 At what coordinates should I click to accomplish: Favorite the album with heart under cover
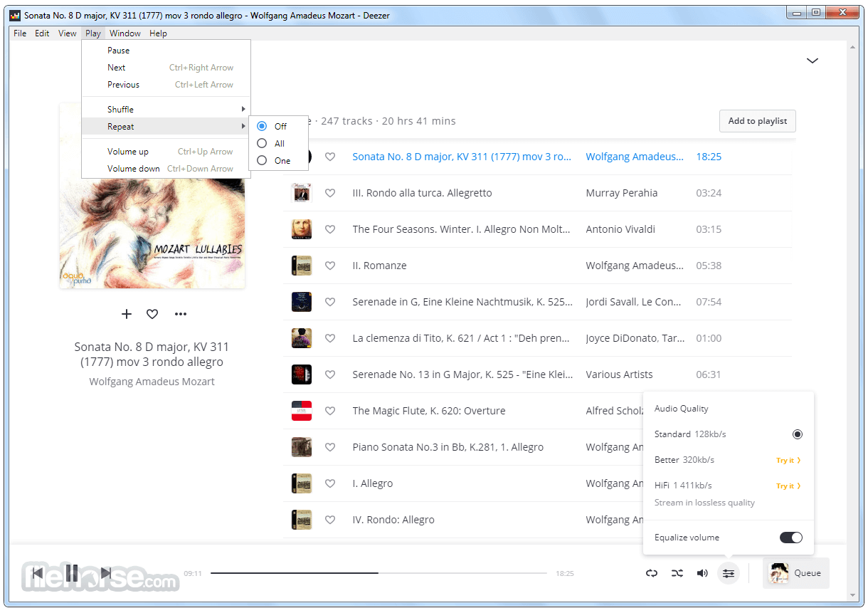[x=152, y=314]
